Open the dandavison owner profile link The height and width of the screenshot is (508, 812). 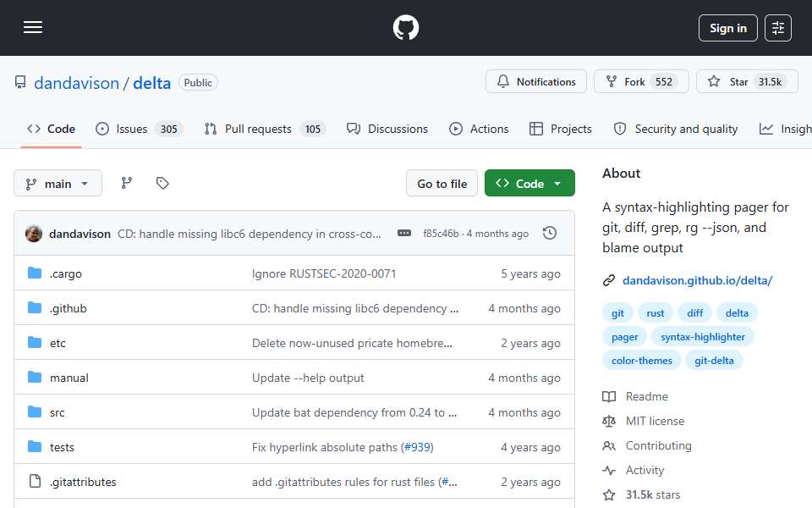77,83
